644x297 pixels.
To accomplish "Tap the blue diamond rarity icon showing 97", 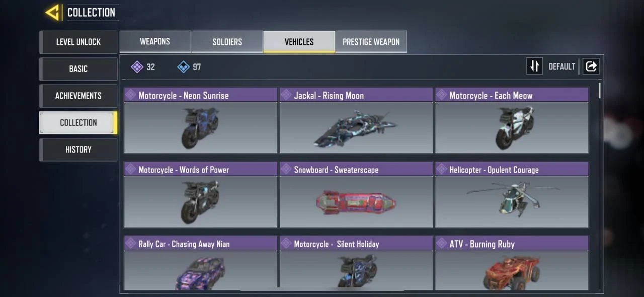I will (x=184, y=66).
